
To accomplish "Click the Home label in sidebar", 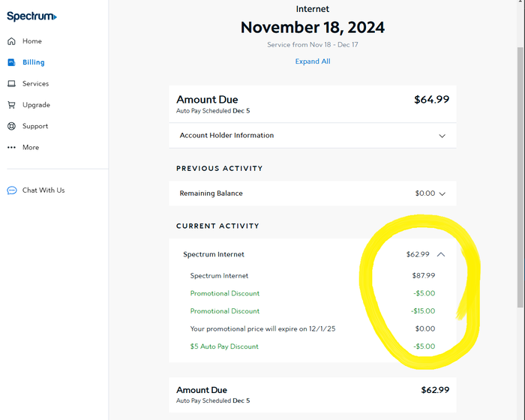I will [32, 41].
